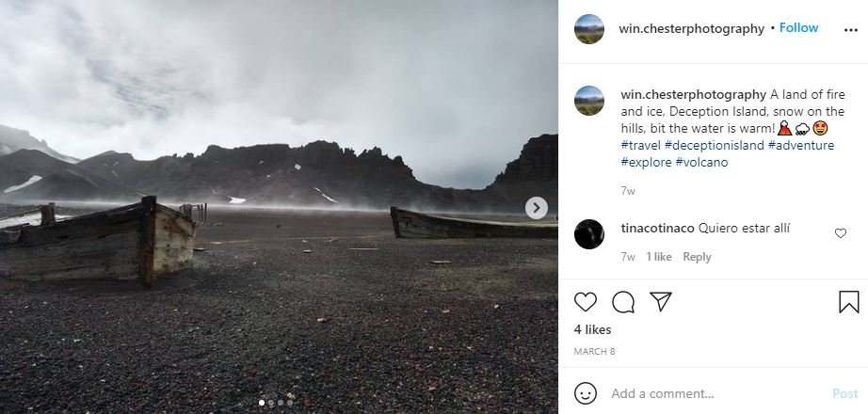Open the #volcano hashtag
This screenshot has height=414, width=868.
pyautogui.click(x=701, y=162)
